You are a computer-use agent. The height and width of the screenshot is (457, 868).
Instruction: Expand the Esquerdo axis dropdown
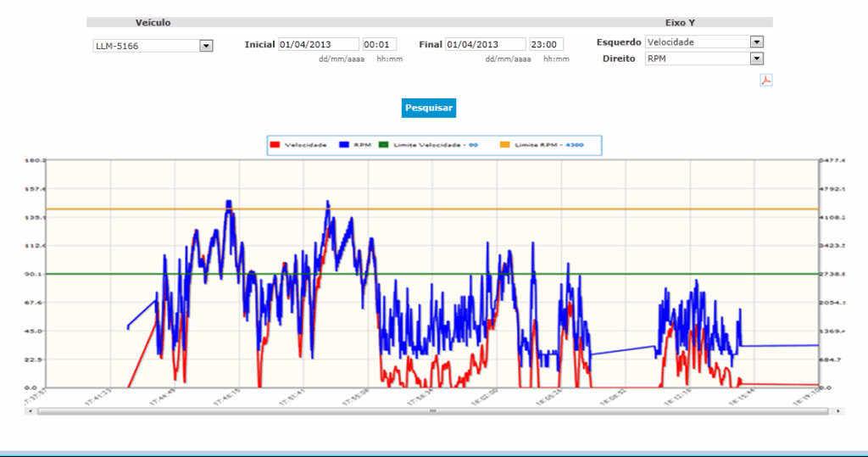(x=757, y=42)
